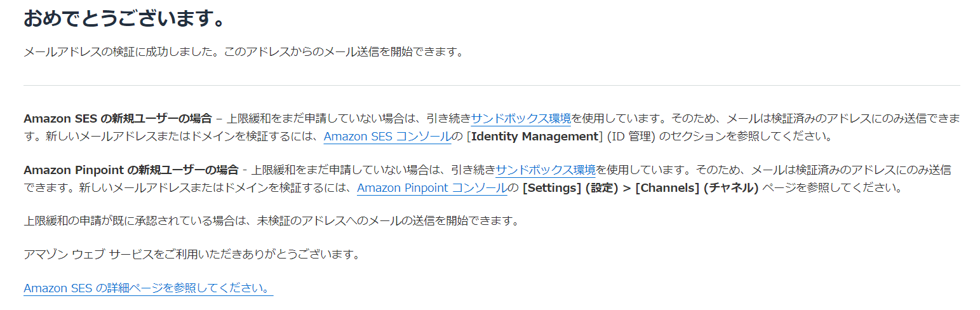Click bold Amazon SES の新規ユーザーの場合 text
This screenshot has width=980, height=310.
117,118
